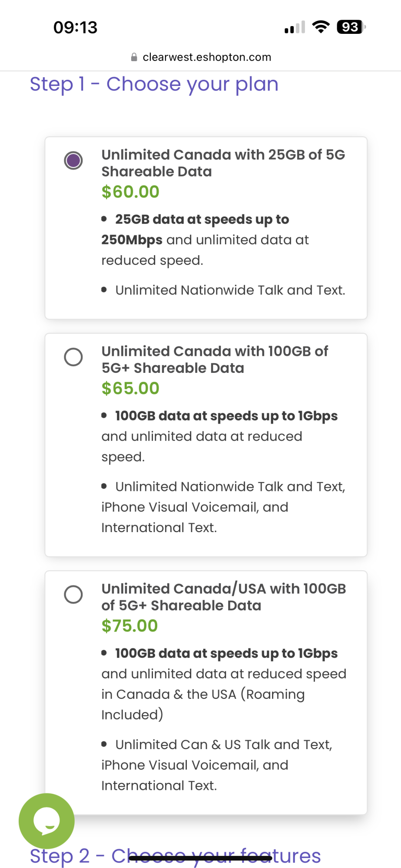
Task: Tap the Unlimited Canada with 100GB plan title
Action: [215, 359]
